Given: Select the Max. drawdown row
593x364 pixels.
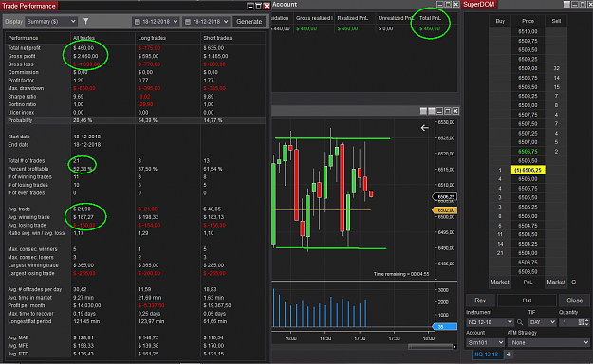Looking at the screenshot, I should [x=135, y=88].
